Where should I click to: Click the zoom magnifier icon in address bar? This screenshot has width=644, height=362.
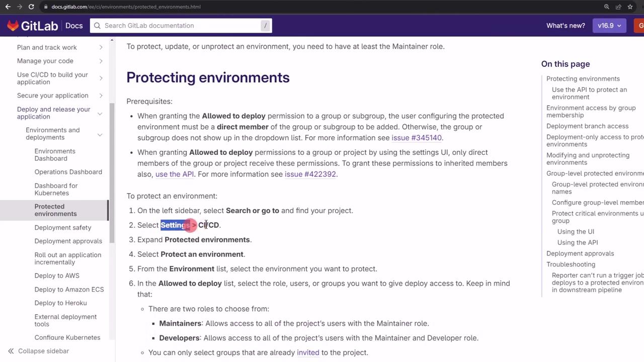(607, 7)
